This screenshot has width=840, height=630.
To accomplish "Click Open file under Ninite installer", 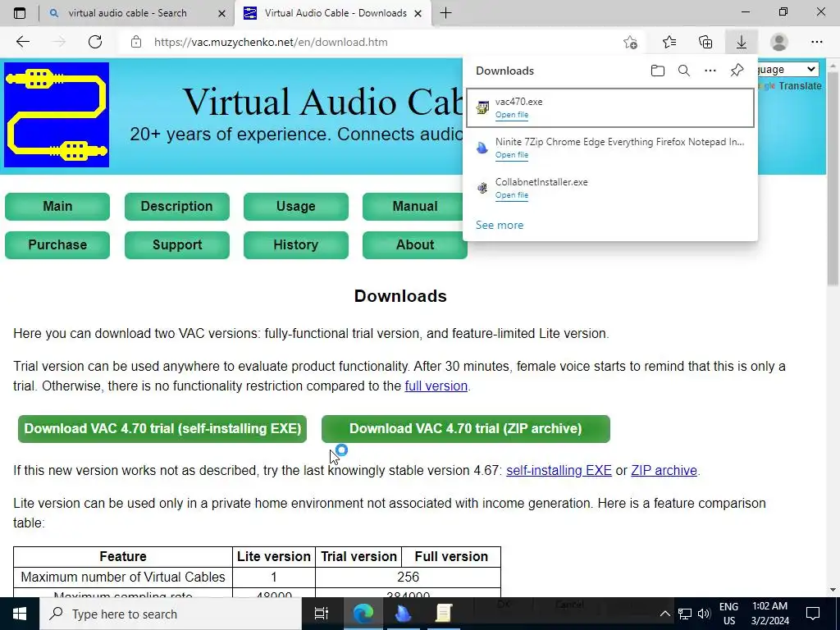I will tap(512, 155).
